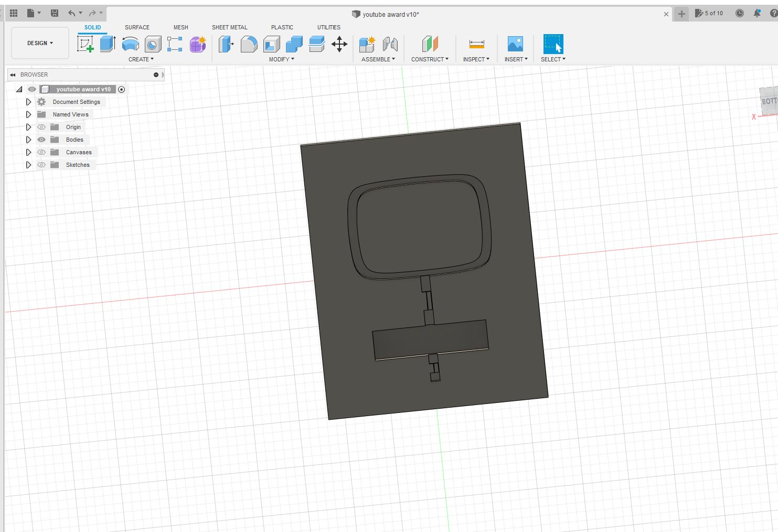Toggle visibility of the Sketches folder
The width and height of the screenshot is (778, 532).
(41, 164)
